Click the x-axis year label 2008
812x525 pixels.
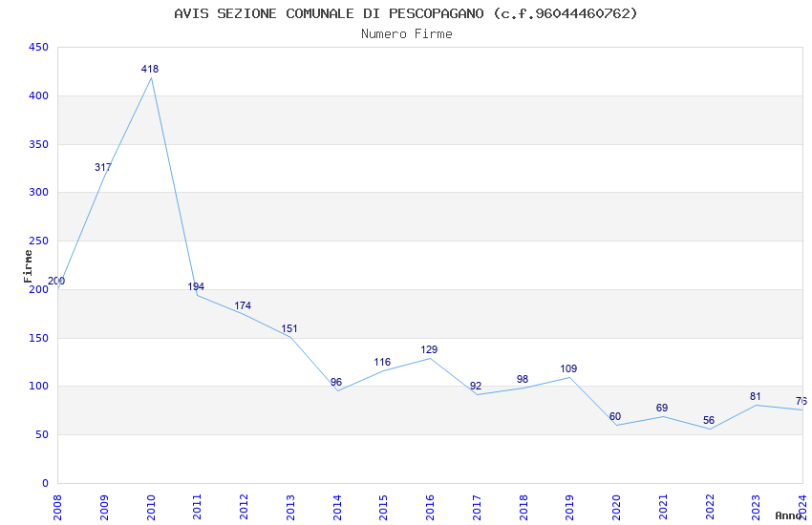(57, 508)
